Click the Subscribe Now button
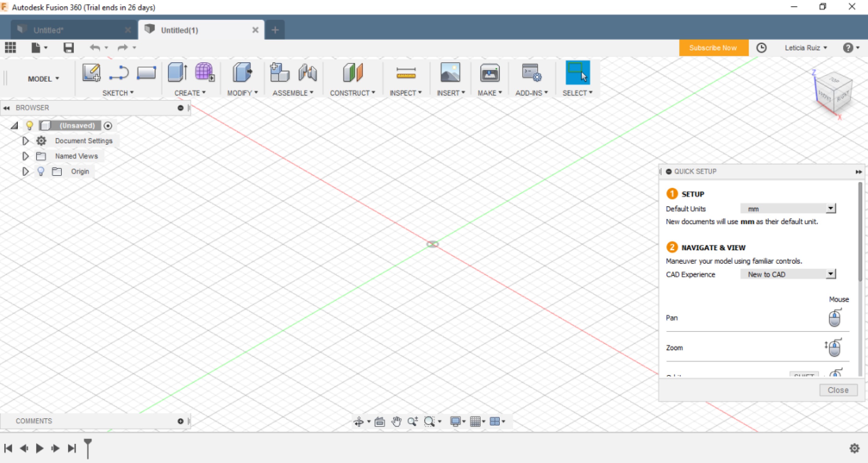Viewport: 868px width, 463px height. coord(713,48)
